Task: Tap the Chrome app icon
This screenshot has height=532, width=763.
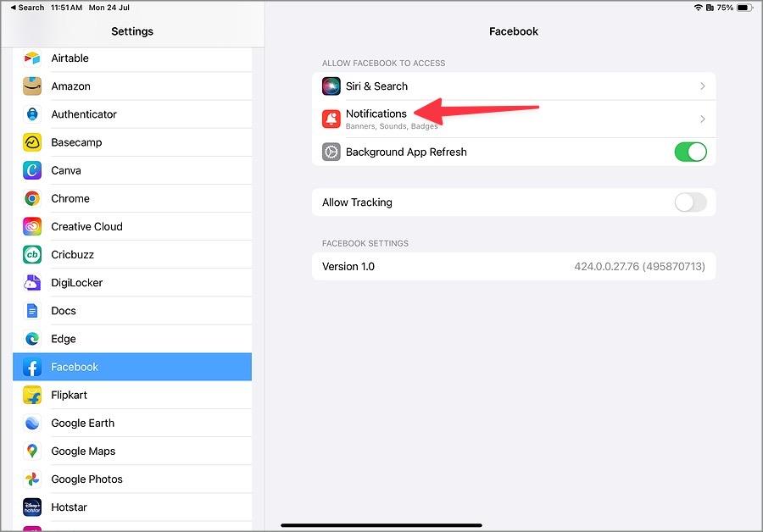Action: (32, 198)
